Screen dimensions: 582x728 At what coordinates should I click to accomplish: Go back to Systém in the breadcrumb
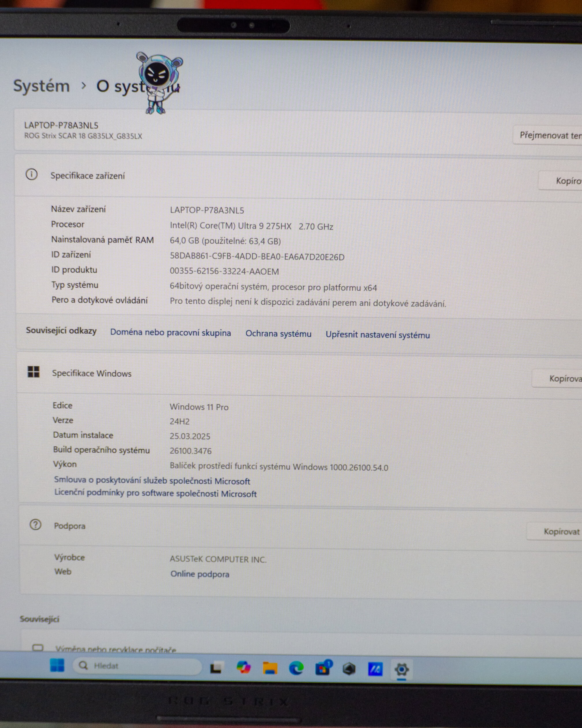pyautogui.click(x=42, y=86)
